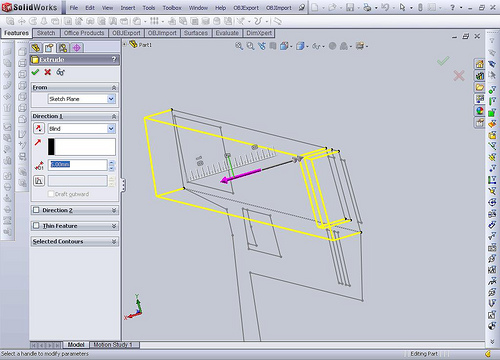
Task: Expand the Direction 2 section chevron
Action: pyautogui.click(x=114, y=210)
